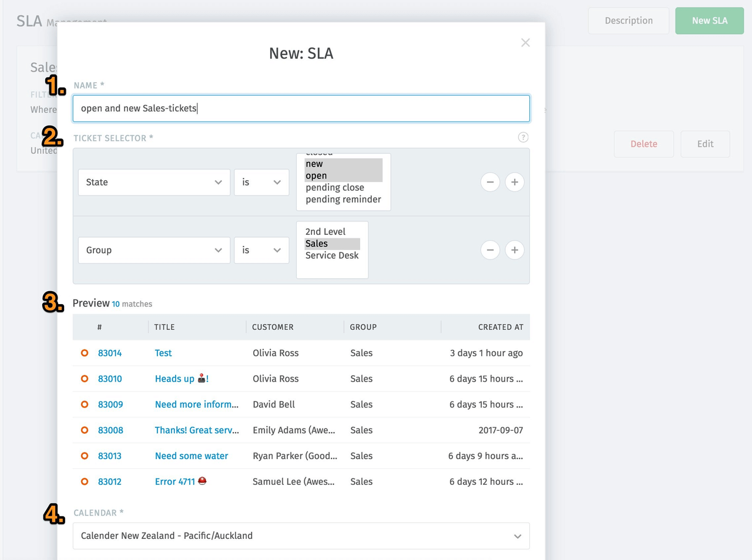Click the ticket selector help icon
Image resolution: width=752 pixels, height=560 pixels.
(523, 137)
